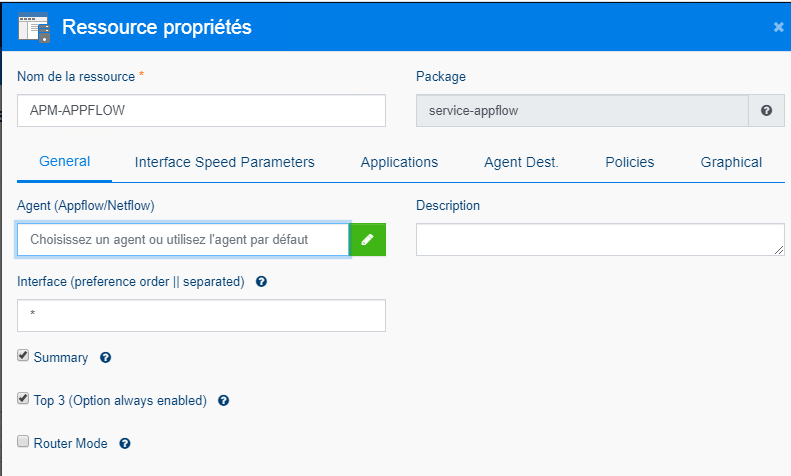Switch to the Applications tab
The height and width of the screenshot is (476, 791).
click(399, 162)
